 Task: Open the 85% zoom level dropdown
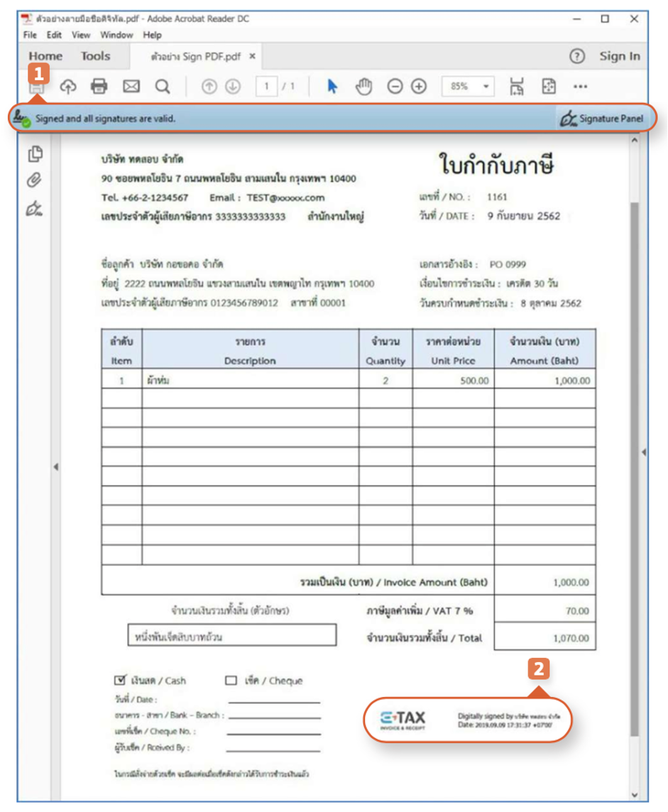pos(467,87)
